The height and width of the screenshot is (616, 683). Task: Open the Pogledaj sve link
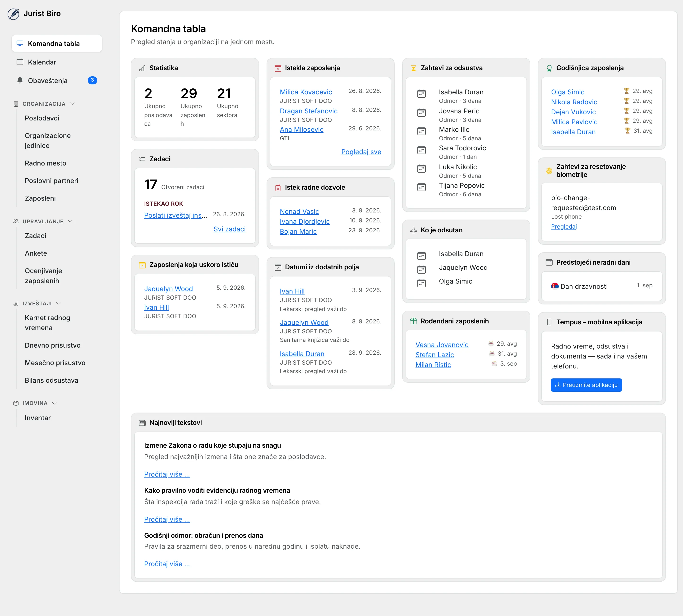(361, 152)
